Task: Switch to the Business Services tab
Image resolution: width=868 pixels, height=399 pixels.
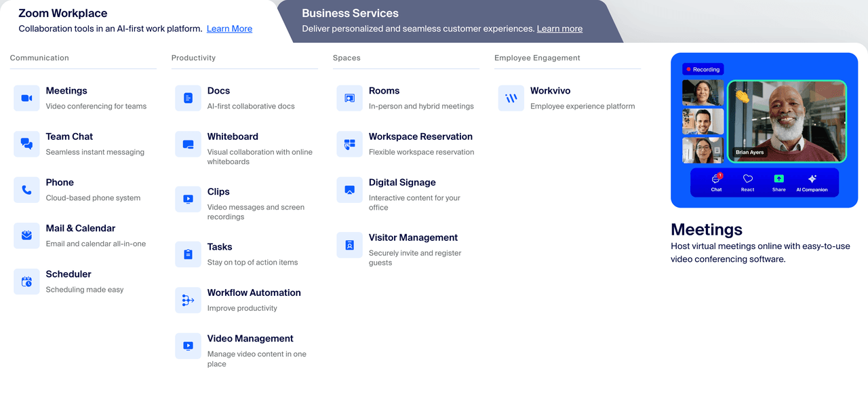Action: 350,14
